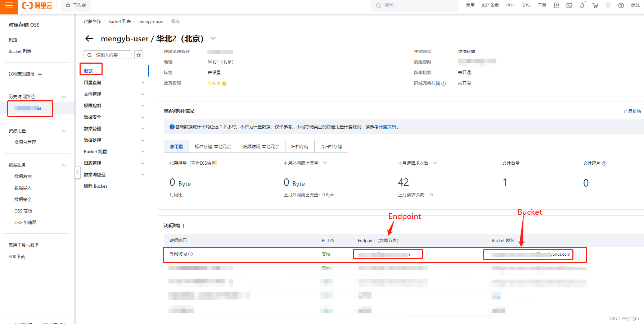Open Bucket 列表 in the OSS sidebar
Viewport: 644px width, 324px height.
point(20,51)
